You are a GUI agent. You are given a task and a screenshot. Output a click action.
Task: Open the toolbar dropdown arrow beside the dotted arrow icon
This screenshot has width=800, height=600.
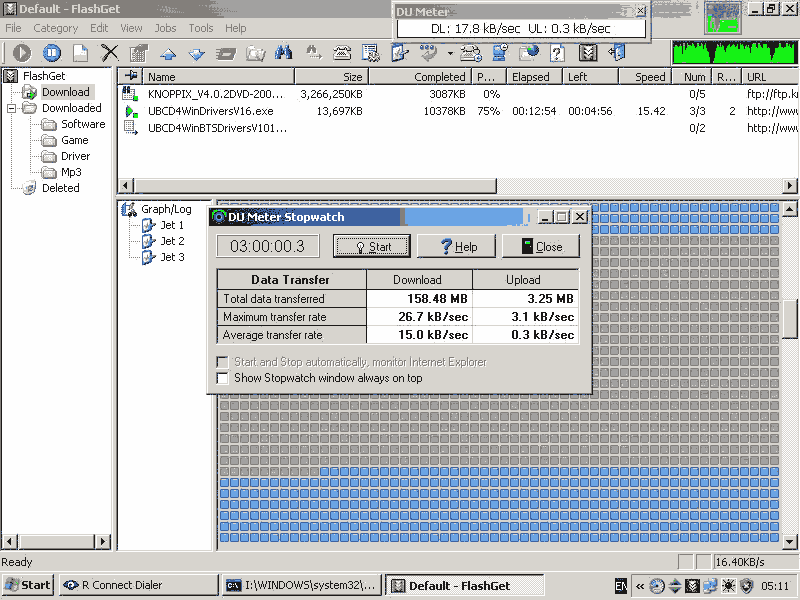click(449, 53)
